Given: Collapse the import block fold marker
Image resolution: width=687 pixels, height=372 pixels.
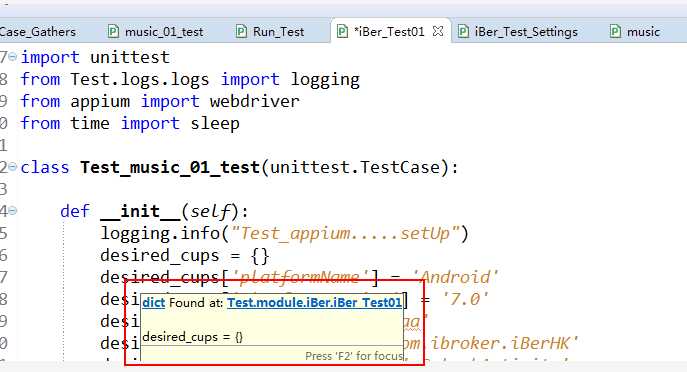Looking at the screenshot, I should tap(13, 57).
